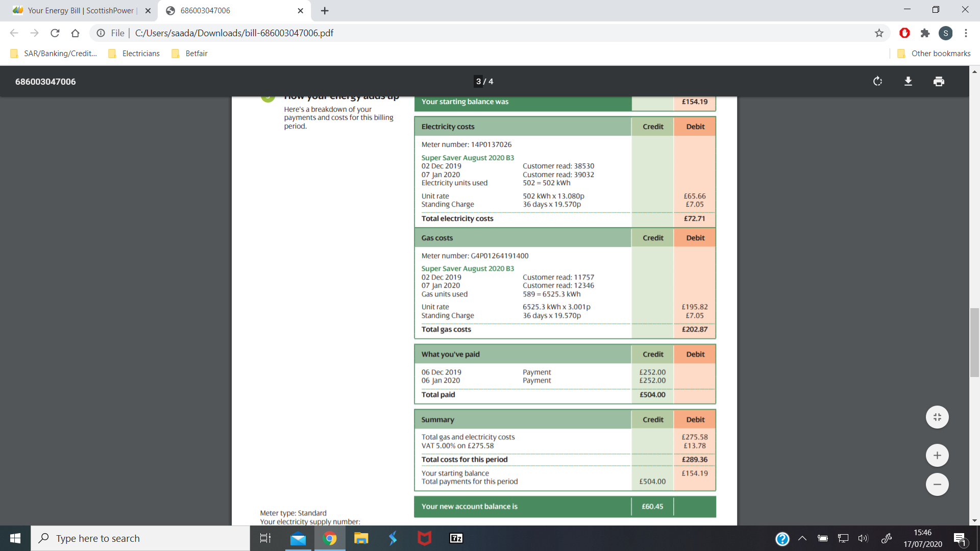980x551 pixels.
Task: Print the PDF document
Action: (939, 82)
